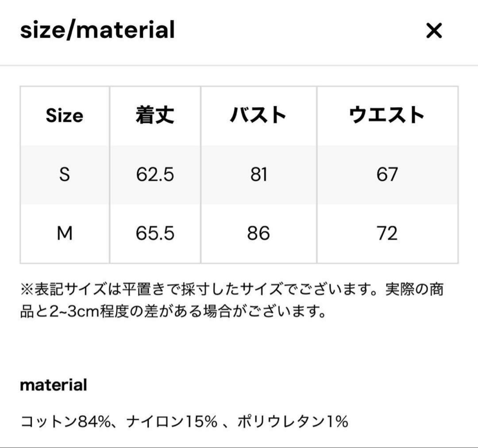Click the バスト column header
The image size is (478, 448).
(x=258, y=116)
